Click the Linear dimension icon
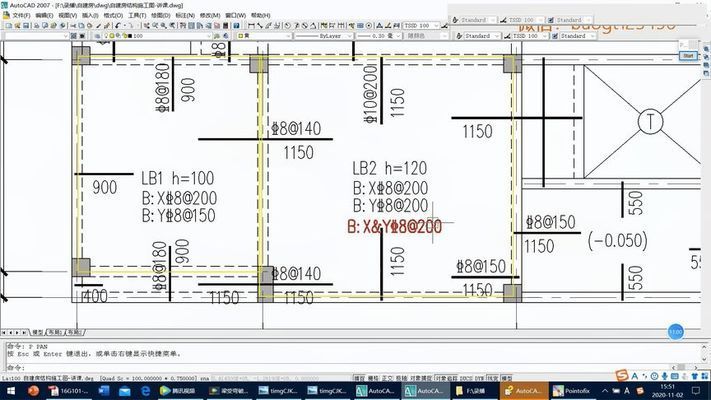This screenshot has height=400, width=711. click(250, 26)
